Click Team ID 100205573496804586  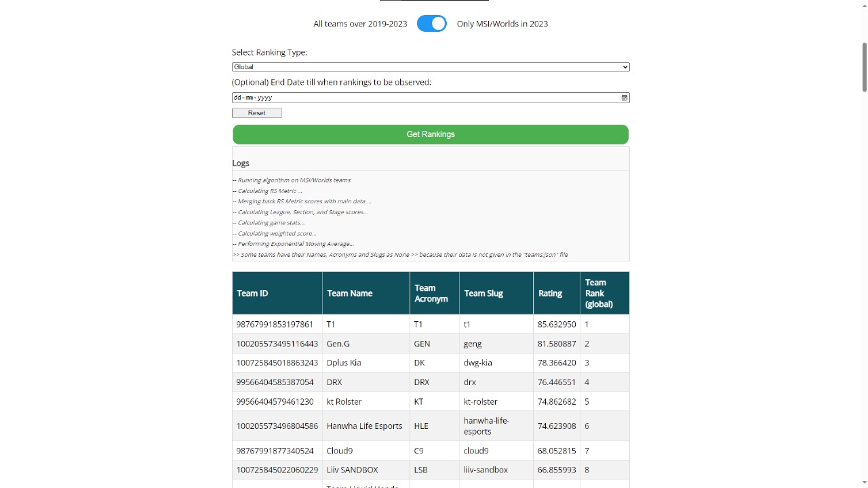277,426
